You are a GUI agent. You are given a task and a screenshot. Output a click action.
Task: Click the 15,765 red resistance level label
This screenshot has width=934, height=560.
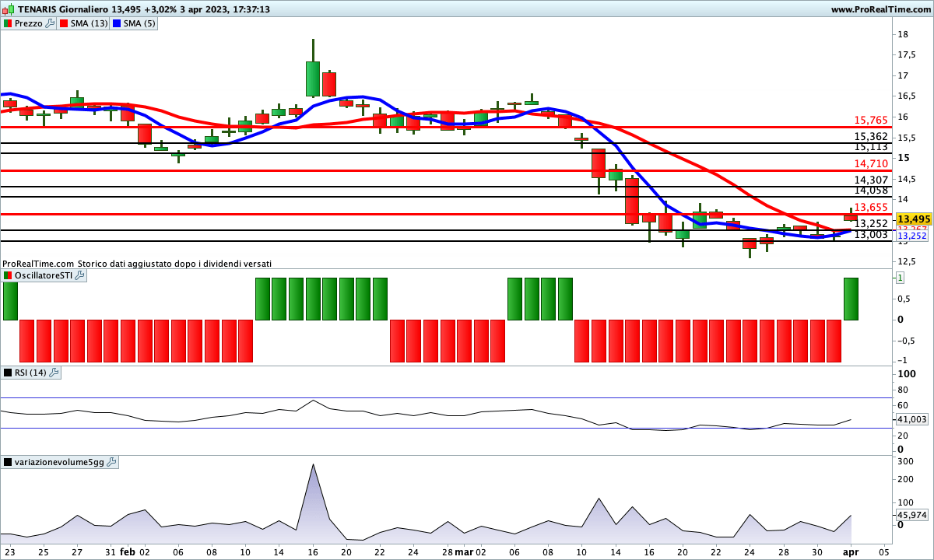point(870,121)
